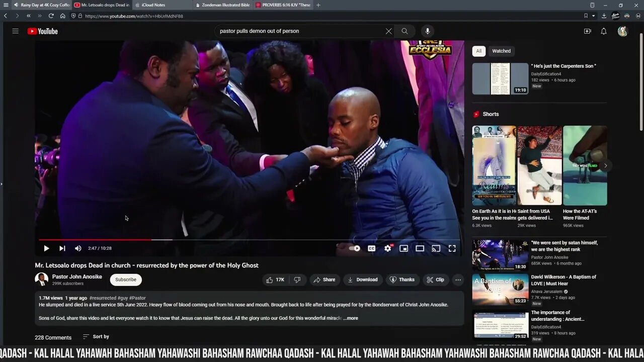
Task: Go back one page in browser
Action: [6, 16]
